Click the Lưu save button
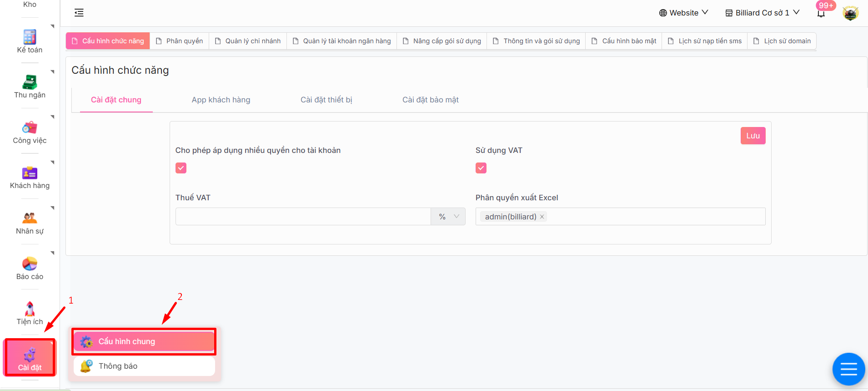Image resolution: width=868 pixels, height=391 pixels. 753,136
